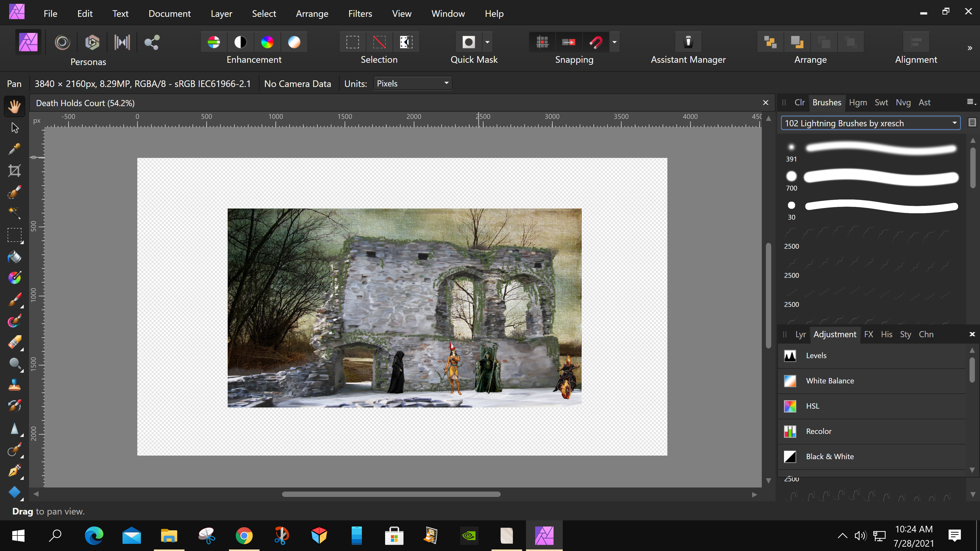The width and height of the screenshot is (980, 551).
Task: Open brush category dropdown list
Action: [x=871, y=123]
